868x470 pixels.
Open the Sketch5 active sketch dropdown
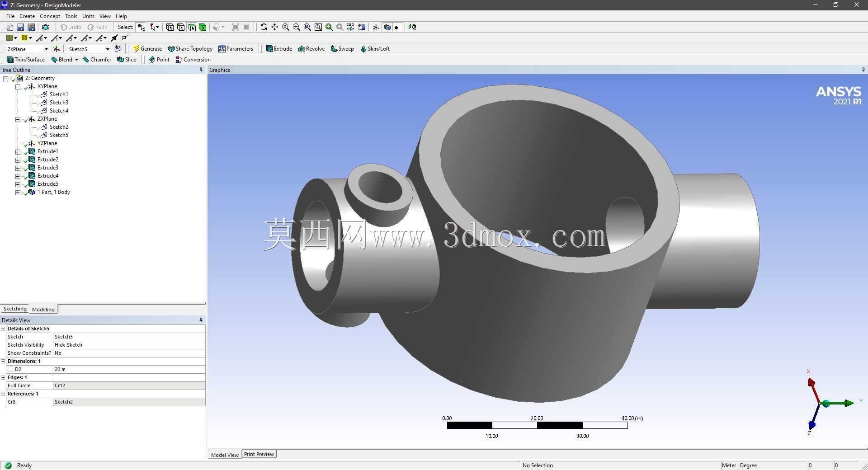pyautogui.click(x=108, y=49)
